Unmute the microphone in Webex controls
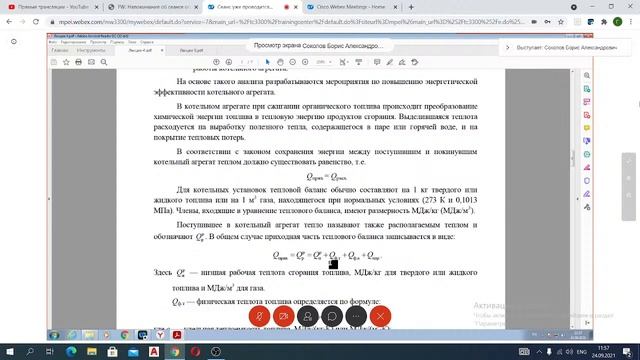 [x=259, y=316]
